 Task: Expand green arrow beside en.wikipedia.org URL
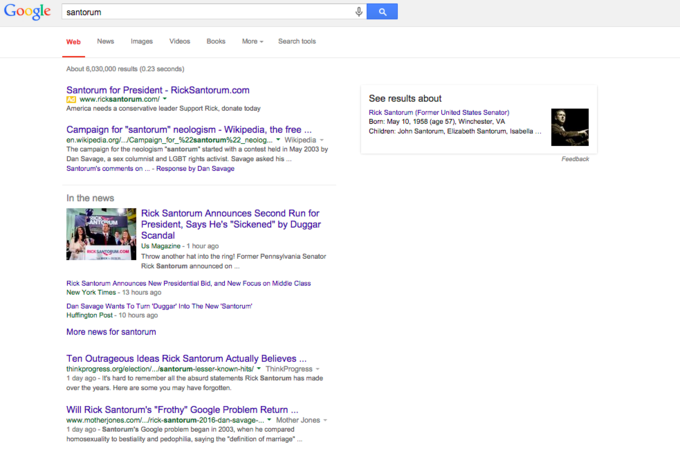click(x=278, y=140)
